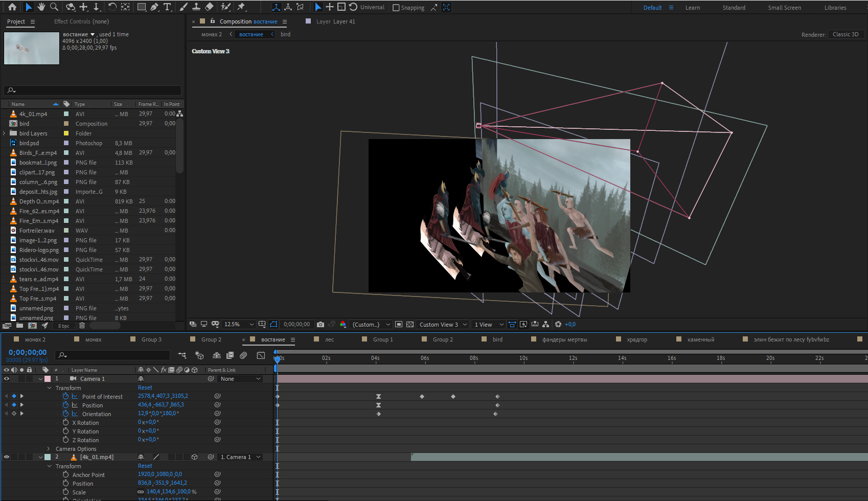Click the Take Snapshot camera icon
Screen dimensions: 868x501
point(321,325)
